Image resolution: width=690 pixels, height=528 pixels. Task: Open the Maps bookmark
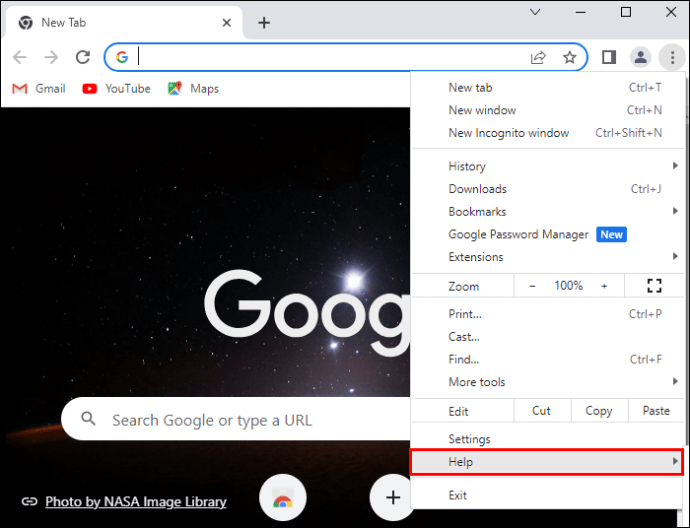pos(193,88)
